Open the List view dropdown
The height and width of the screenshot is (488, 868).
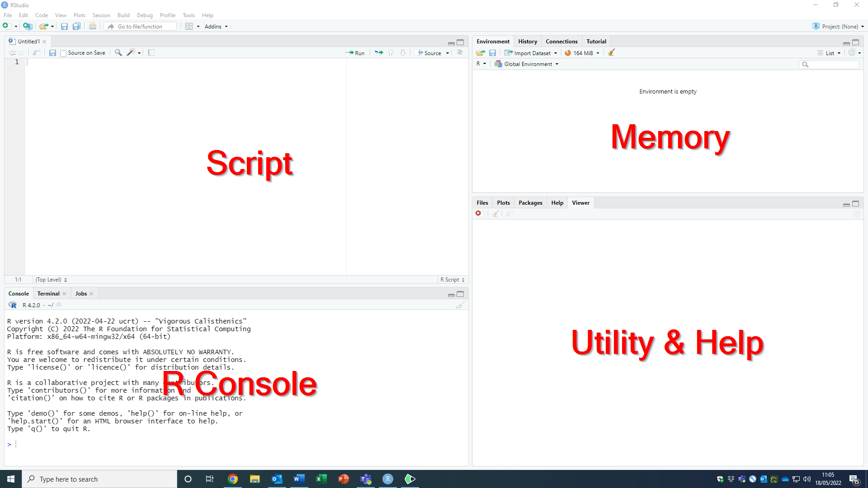tap(829, 53)
